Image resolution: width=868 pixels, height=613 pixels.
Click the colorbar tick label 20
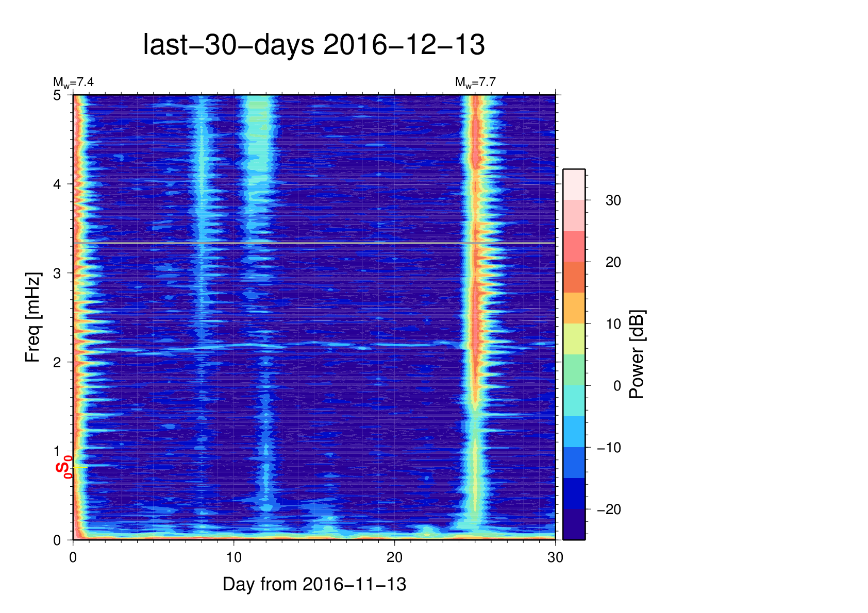pos(613,262)
